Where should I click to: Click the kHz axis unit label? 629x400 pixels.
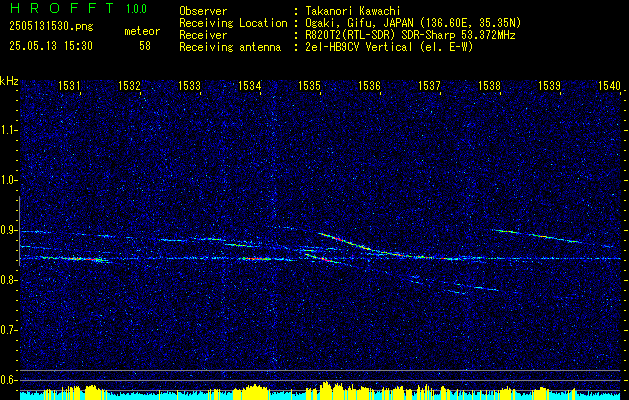coord(9,81)
